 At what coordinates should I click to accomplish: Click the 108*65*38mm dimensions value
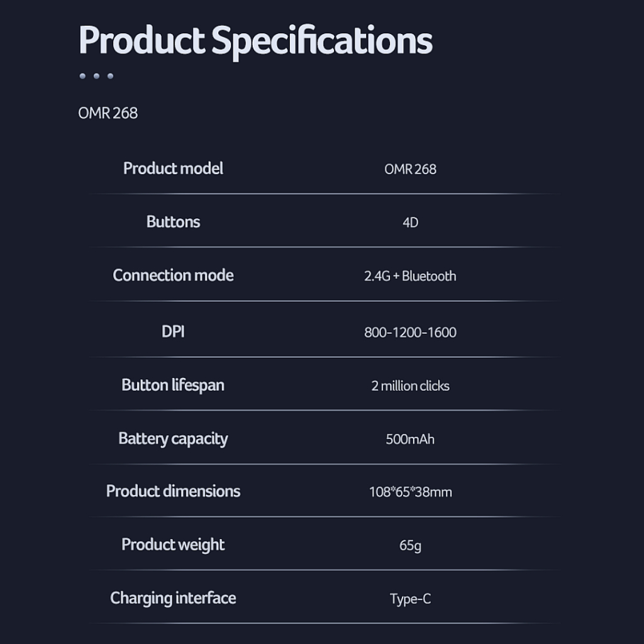(410, 492)
